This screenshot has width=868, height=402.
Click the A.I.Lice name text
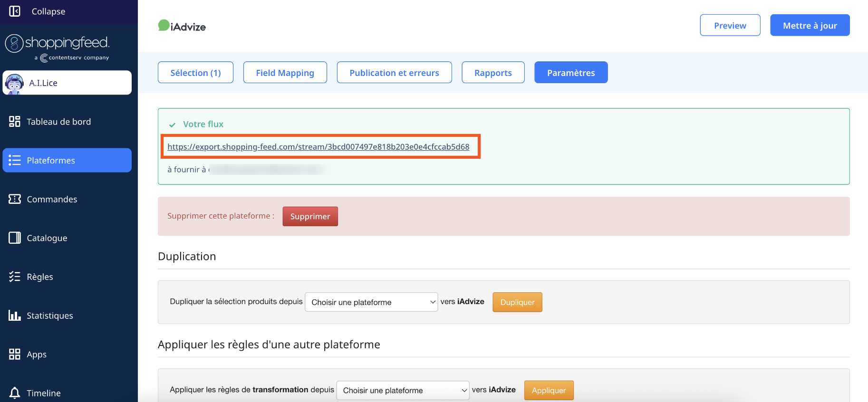tap(43, 83)
